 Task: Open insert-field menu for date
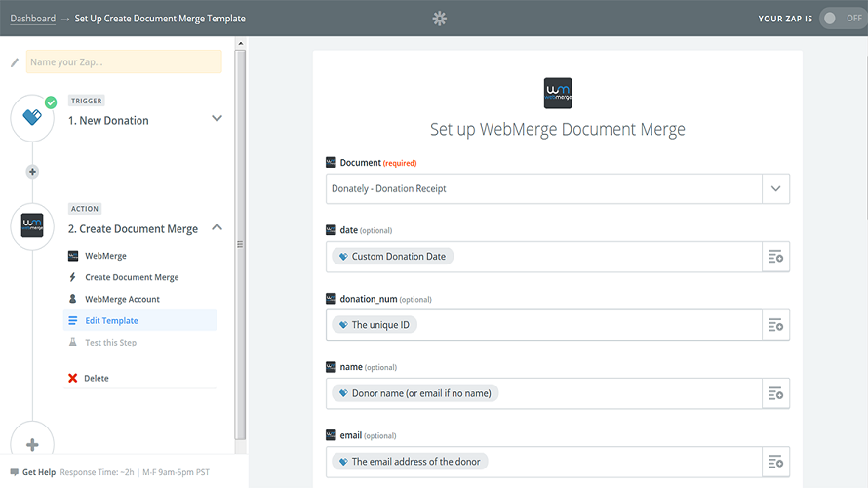tap(775, 257)
